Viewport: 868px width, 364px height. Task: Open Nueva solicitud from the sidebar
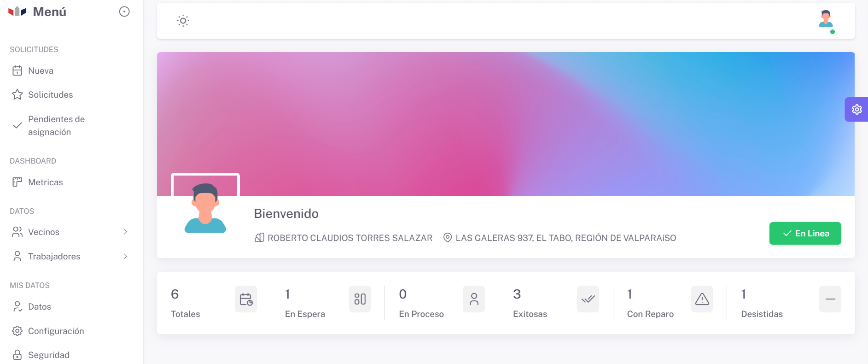[41, 70]
